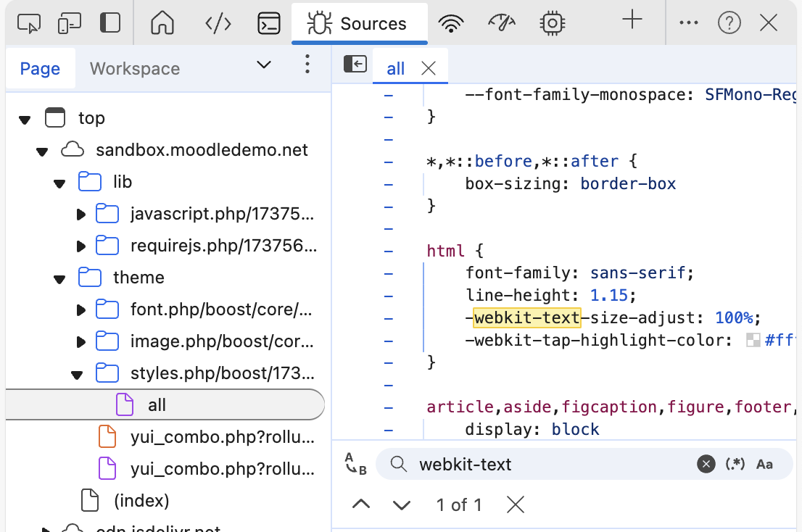Select the Page navigator tab

(x=40, y=68)
